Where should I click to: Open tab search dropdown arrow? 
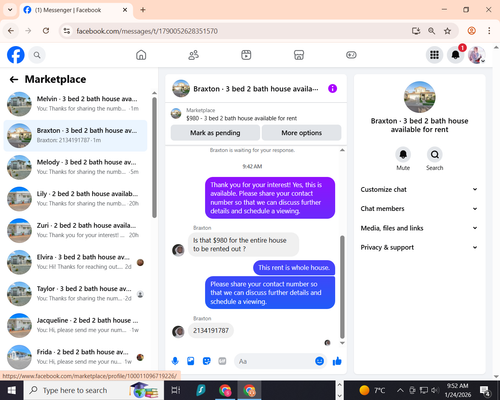(x=10, y=10)
